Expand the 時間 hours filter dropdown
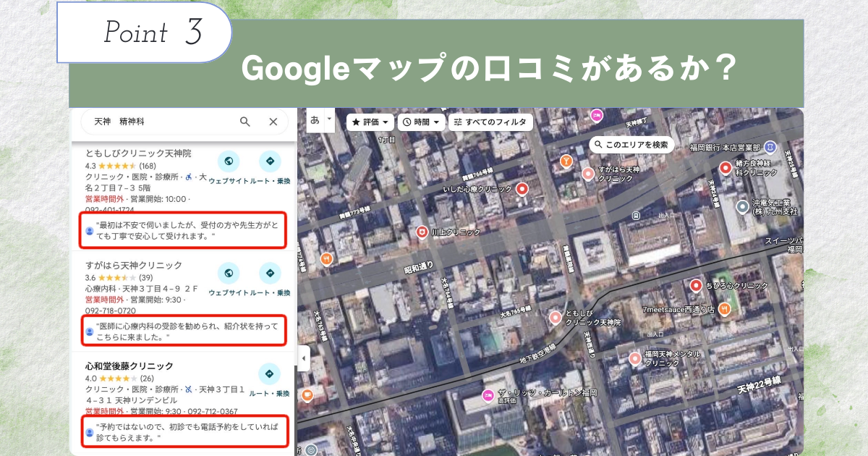 [x=422, y=122]
